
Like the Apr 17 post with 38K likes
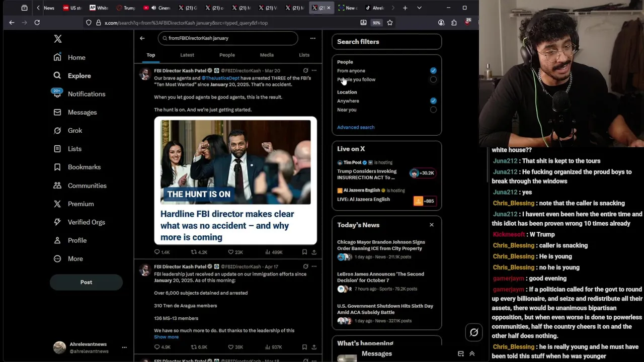tap(235, 347)
